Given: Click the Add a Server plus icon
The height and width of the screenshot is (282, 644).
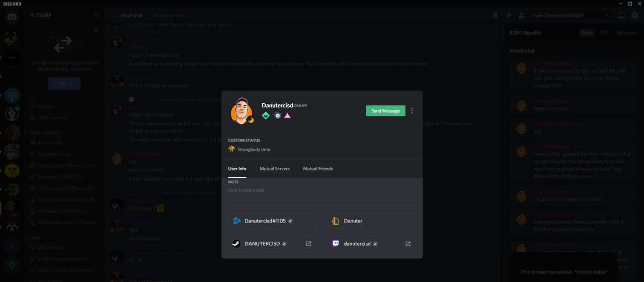Looking at the screenshot, I should [12, 246].
